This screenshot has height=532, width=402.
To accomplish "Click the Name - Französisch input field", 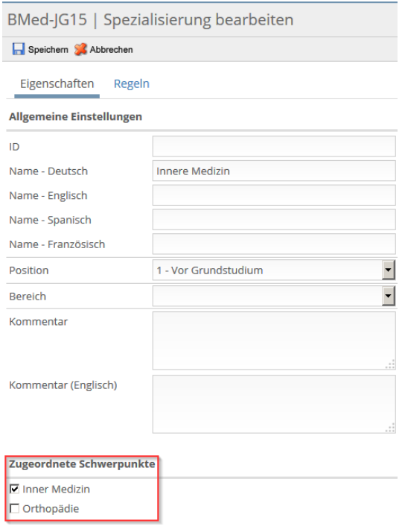I will (274, 244).
